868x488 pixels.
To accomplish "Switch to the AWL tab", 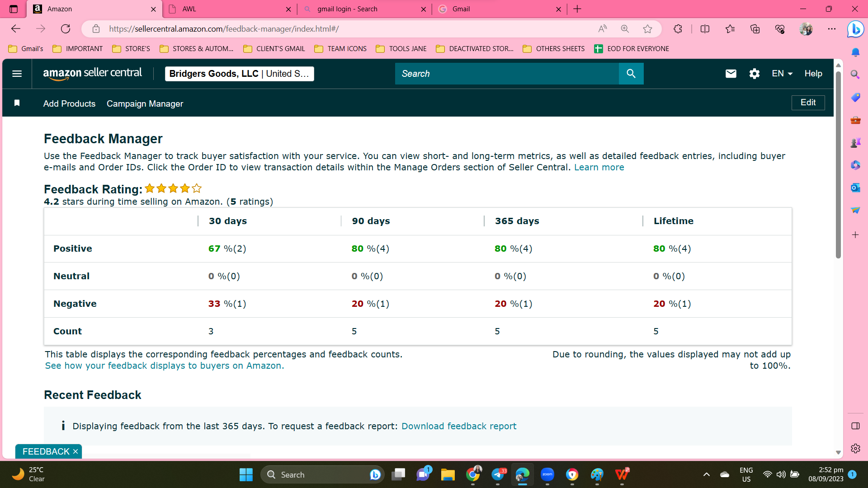I will [229, 9].
